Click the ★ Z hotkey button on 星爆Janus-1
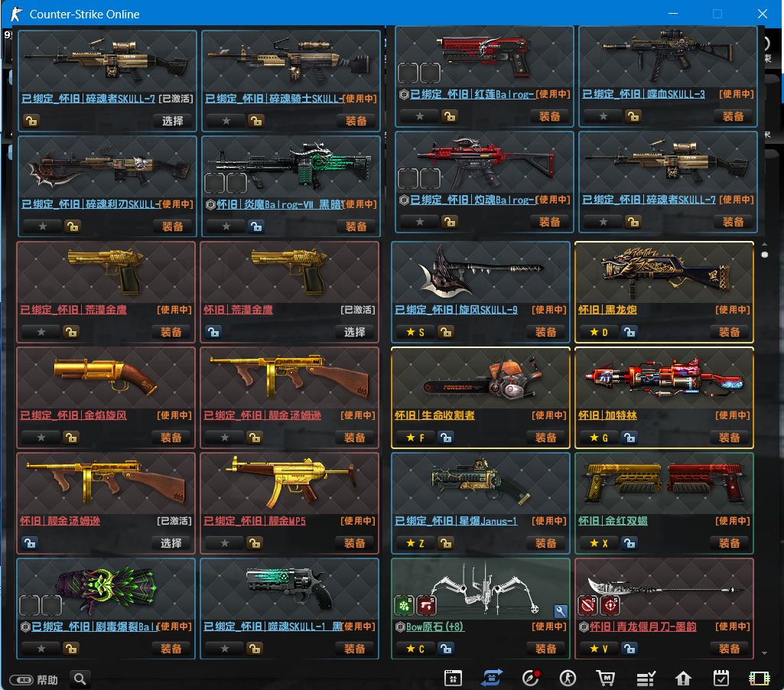 click(x=415, y=543)
